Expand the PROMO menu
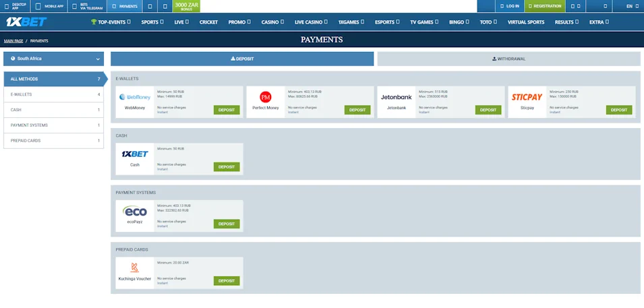Screen dimensions: 644x308 click(x=239, y=22)
